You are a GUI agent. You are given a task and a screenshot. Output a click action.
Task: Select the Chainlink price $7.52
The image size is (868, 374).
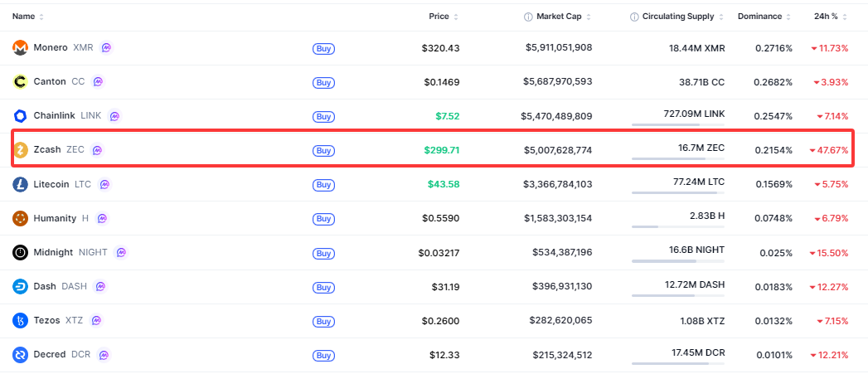pos(448,116)
